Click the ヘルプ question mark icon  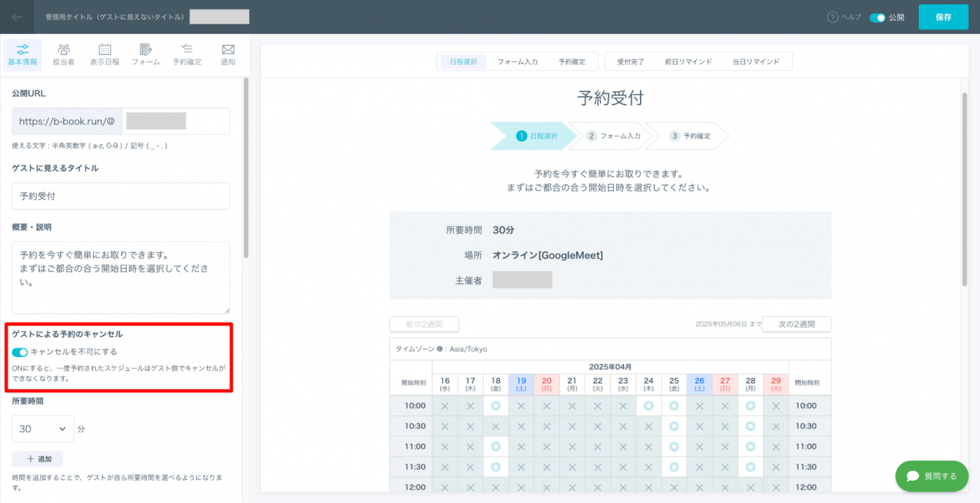pyautogui.click(x=831, y=17)
